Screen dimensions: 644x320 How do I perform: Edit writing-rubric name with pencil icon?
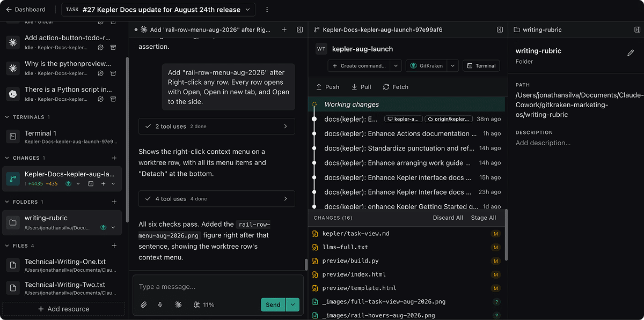(631, 53)
